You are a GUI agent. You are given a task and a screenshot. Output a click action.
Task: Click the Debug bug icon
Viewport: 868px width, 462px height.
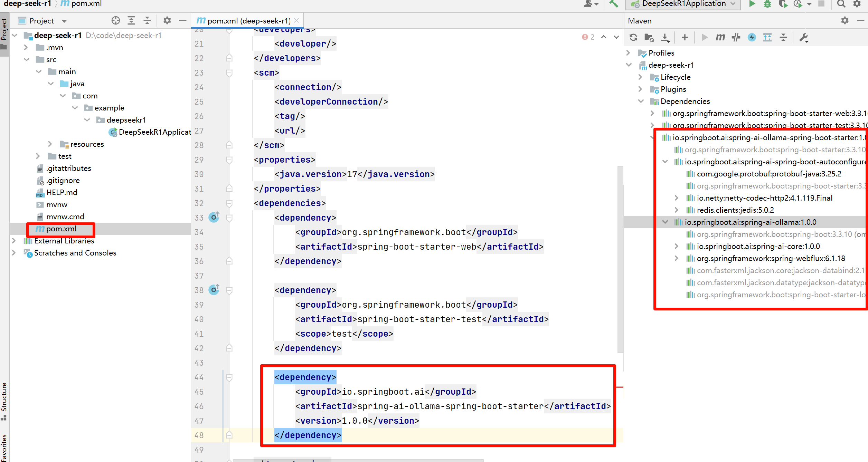[x=767, y=4]
